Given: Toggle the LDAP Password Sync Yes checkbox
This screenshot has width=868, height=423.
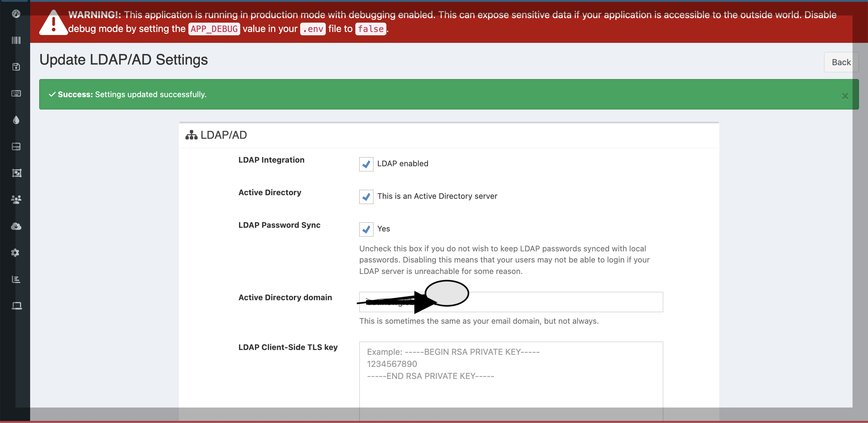Looking at the screenshot, I should point(366,229).
